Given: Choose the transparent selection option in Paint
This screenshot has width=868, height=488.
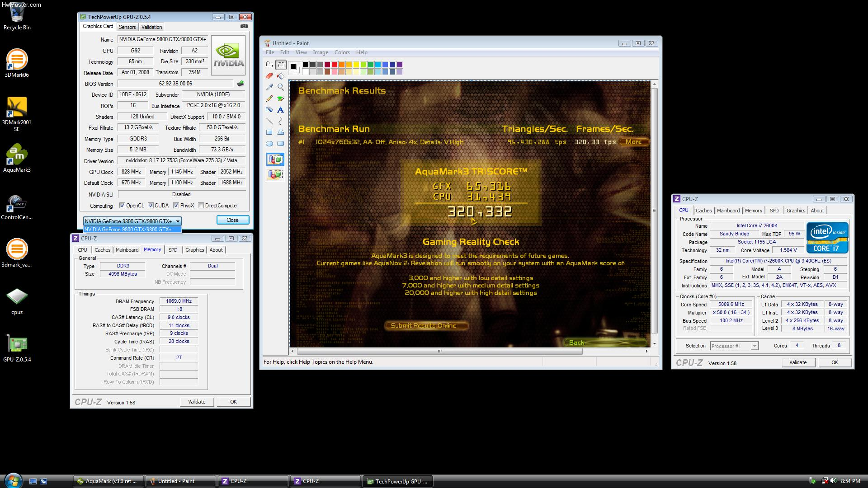Looking at the screenshot, I should pyautogui.click(x=275, y=174).
